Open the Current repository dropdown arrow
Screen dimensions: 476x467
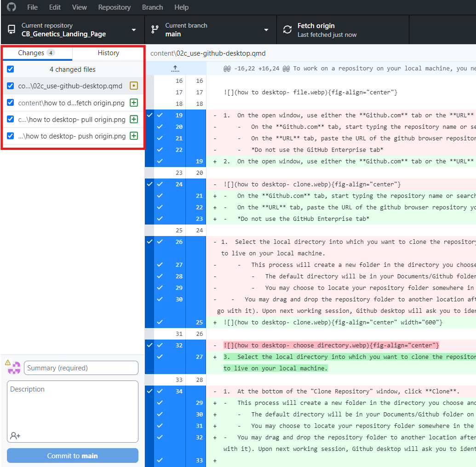pyautogui.click(x=133, y=30)
